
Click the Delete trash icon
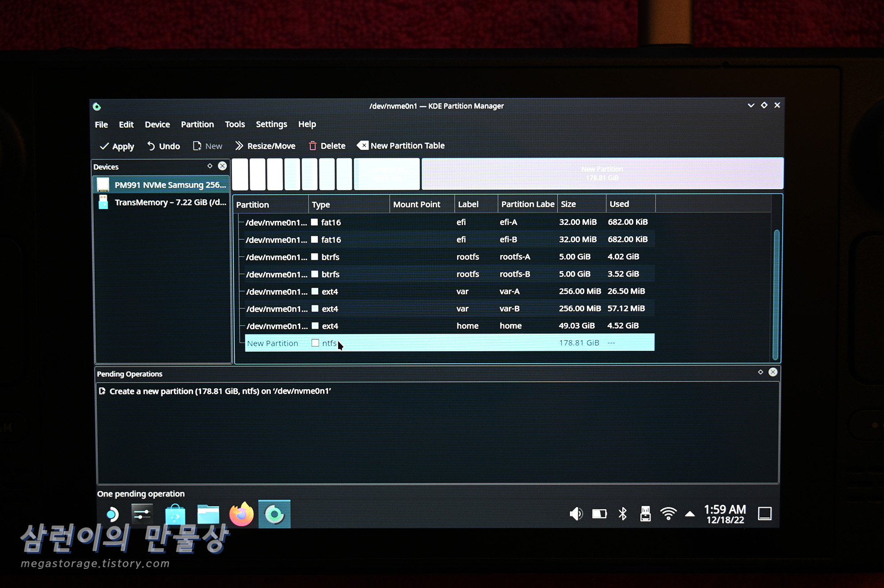(x=313, y=146)
